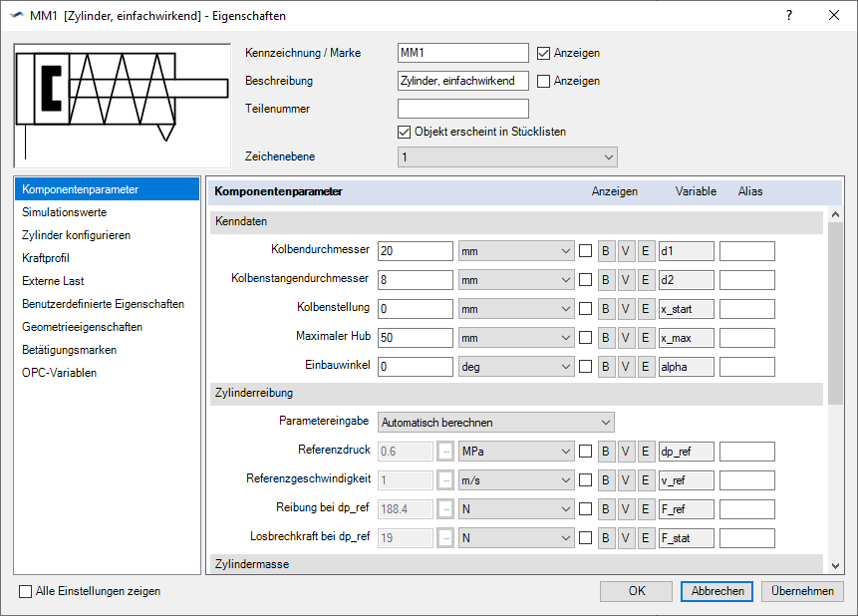
Task: Open the mm unit dropdown for Kolbendurchmesser
Action: [515, 250]
